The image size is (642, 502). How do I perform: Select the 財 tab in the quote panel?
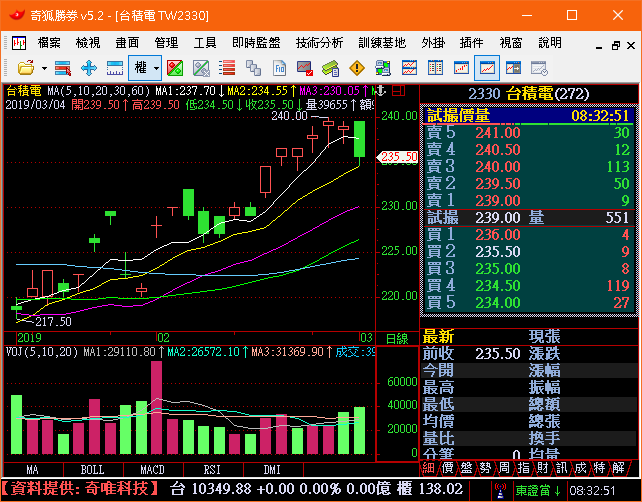click(x=543, y=468)
